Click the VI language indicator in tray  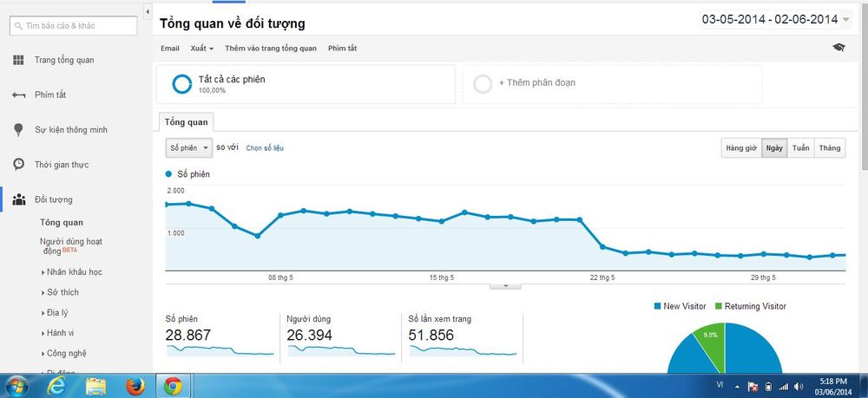coord(720,383)
